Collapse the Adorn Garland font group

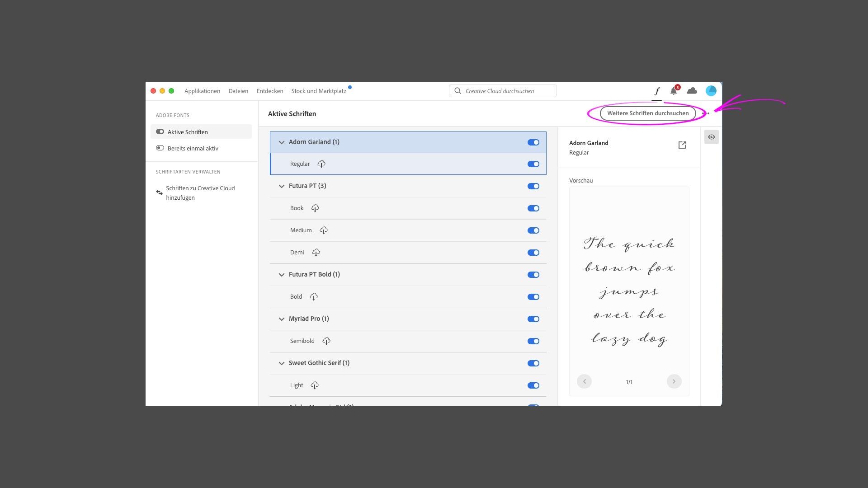tap(281, 142)
